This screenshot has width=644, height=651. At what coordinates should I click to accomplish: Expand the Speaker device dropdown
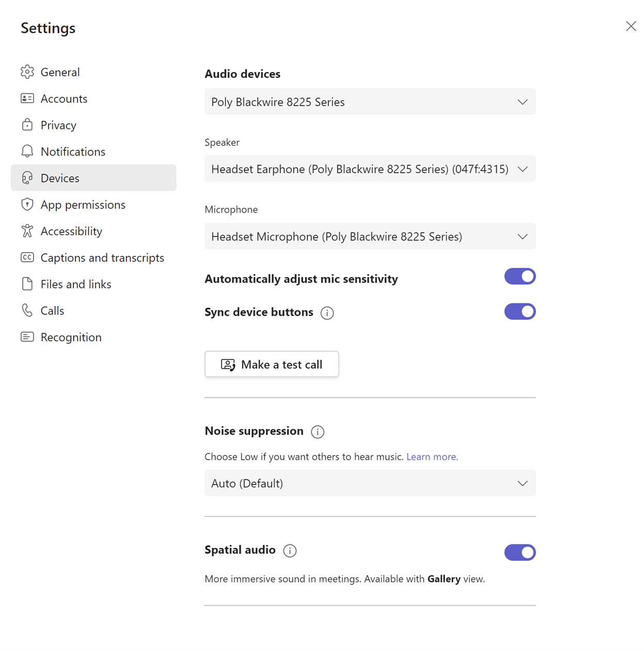370,169
